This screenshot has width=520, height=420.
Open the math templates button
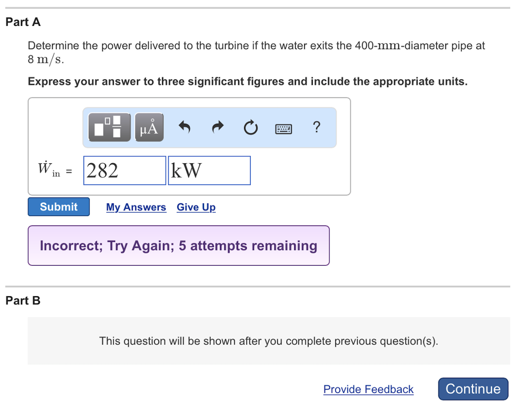(x=109, y=127)
